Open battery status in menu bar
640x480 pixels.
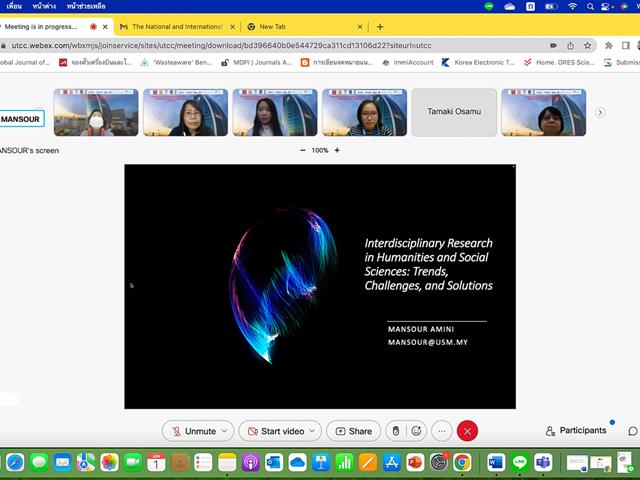click(551, 6)
